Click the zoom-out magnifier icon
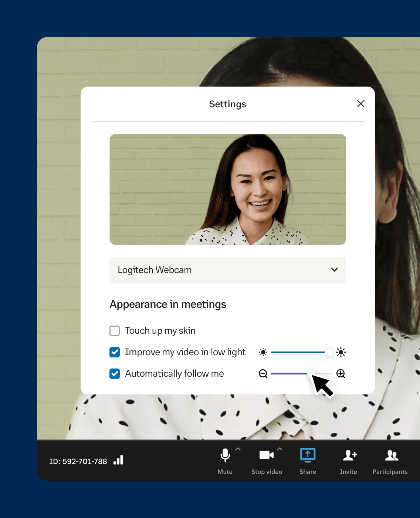420x518 pixels. [x=263, y=374]
